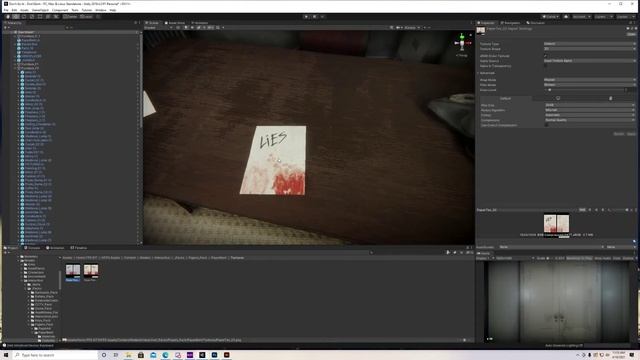Screen dimensions: 640x360
Task: Click the Play button in the toolbar
Action: click(306, 17)
